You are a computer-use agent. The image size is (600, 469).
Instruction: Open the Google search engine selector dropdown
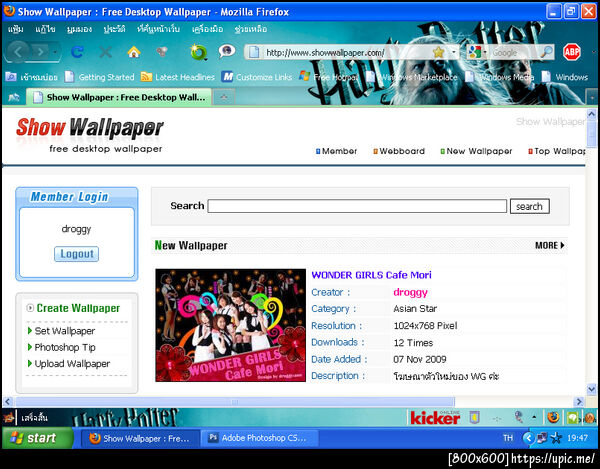coord(485,52)
